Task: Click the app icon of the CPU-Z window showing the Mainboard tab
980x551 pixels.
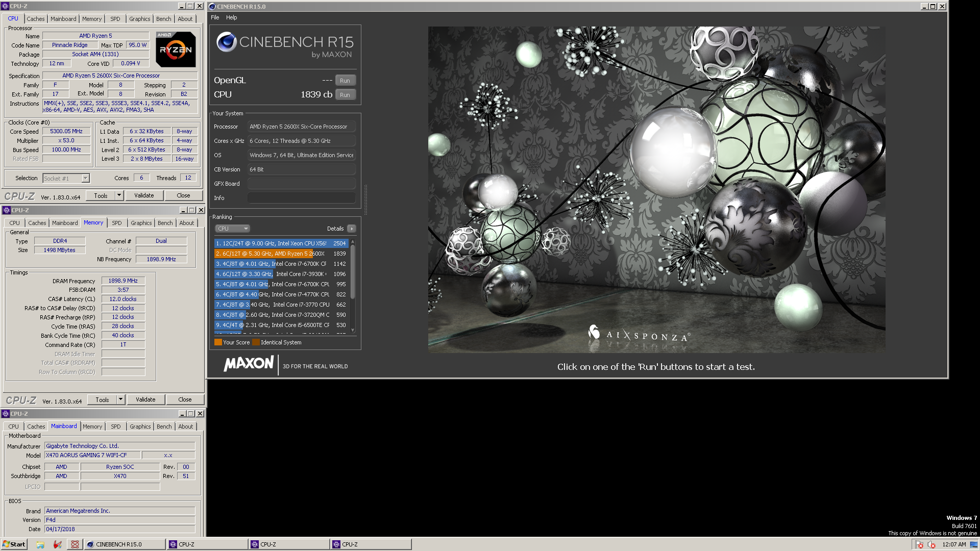Action: pos(6,414)
